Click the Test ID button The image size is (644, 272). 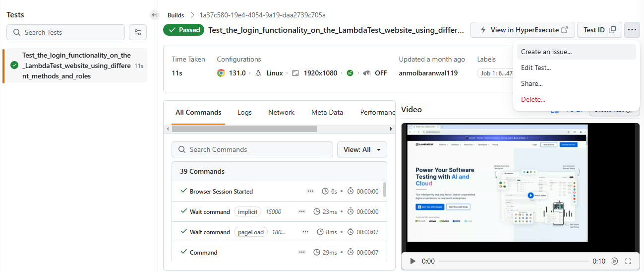[x=599, y=30]
